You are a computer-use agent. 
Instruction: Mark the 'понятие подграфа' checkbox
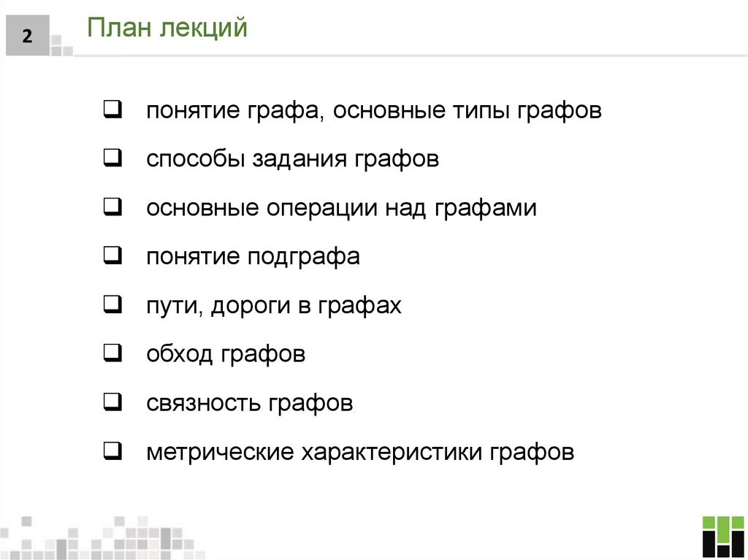112,257
